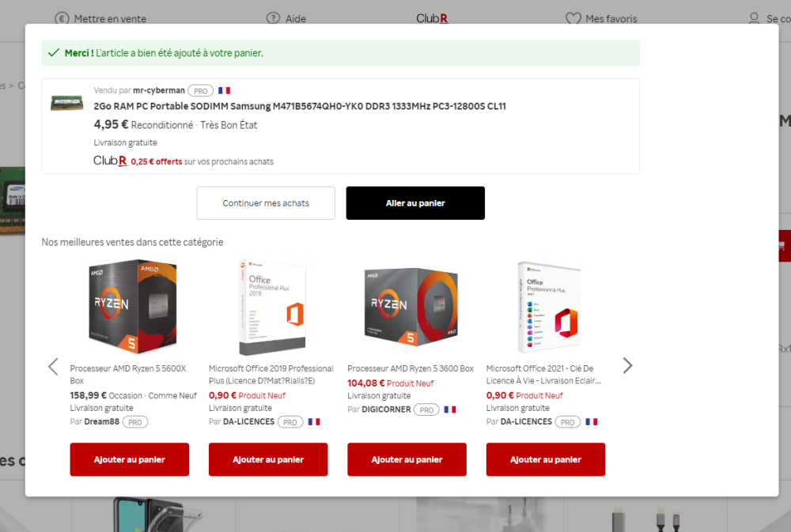Click the user account icon
Screen dimensions: 791x532
click(754, 19)
